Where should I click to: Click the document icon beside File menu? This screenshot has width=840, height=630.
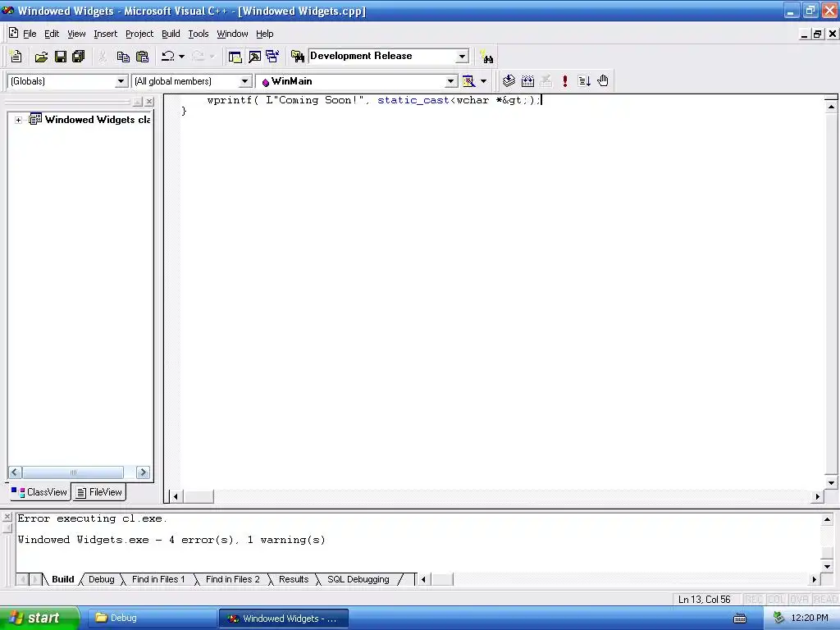coord(13,33)
